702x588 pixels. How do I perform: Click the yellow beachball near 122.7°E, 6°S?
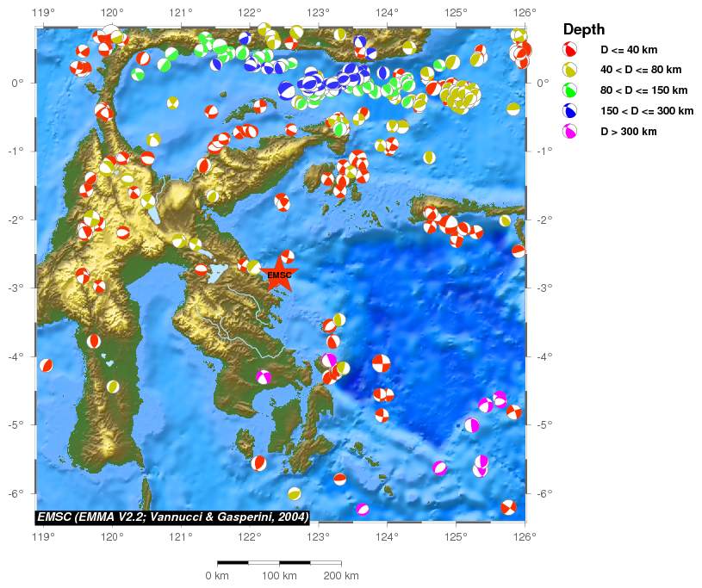pos(295,493)
